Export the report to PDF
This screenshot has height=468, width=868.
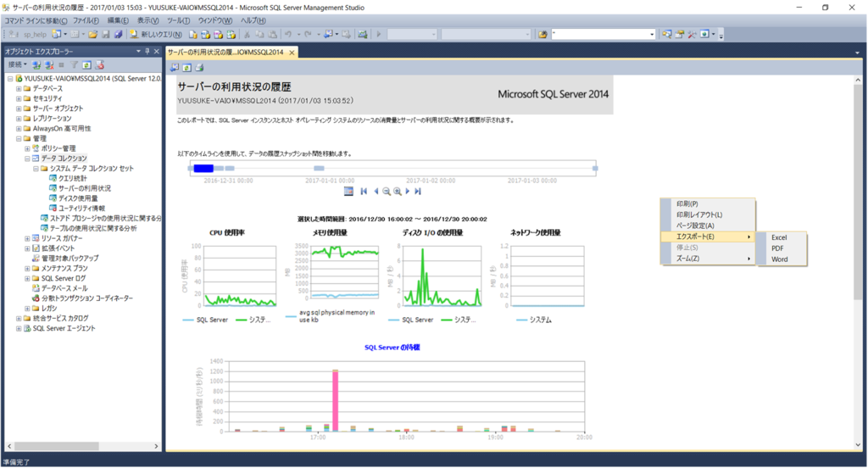[781, 248]
